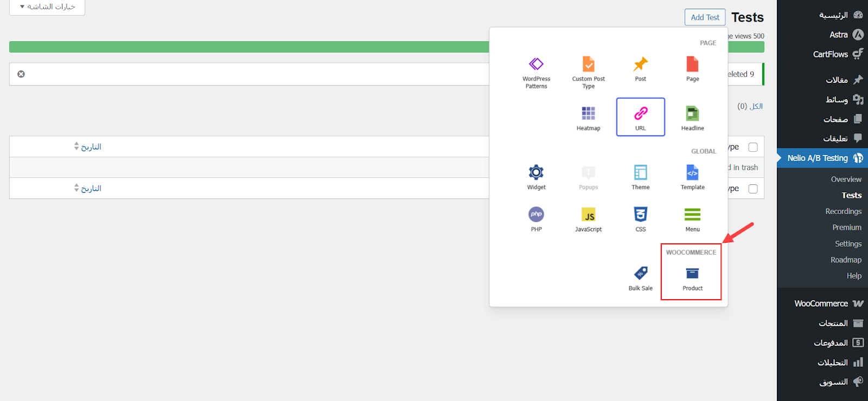Tick the select-all checkbox in table footer
Image resolution: width=868 pixels, height=401 pixels.
click(x=753, y=189)
